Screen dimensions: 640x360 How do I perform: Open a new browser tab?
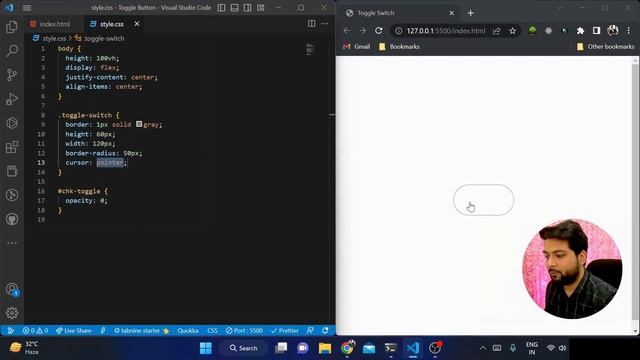tap(471, 13)
